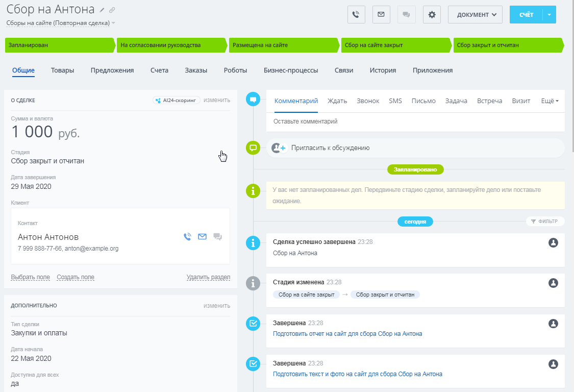Call Антон Антонов using contact phone icon
This screenshot has width=574, height=392.
click(x=187, y=236)
